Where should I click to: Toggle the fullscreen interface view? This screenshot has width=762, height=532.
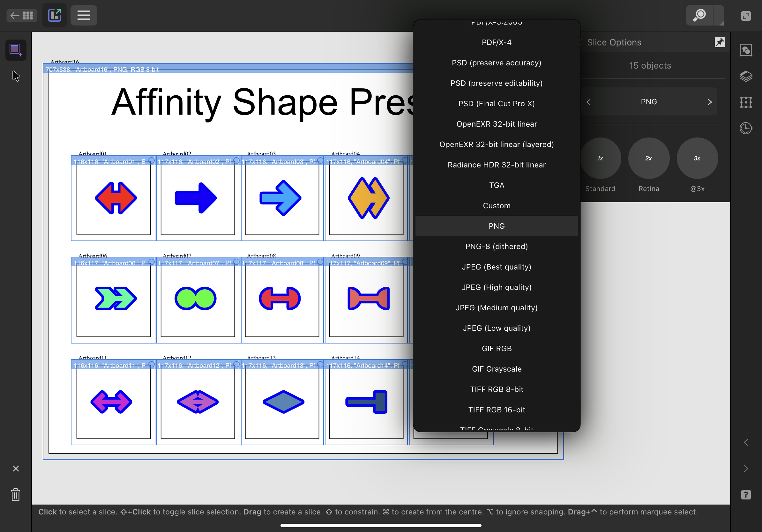tap(746, 16)
